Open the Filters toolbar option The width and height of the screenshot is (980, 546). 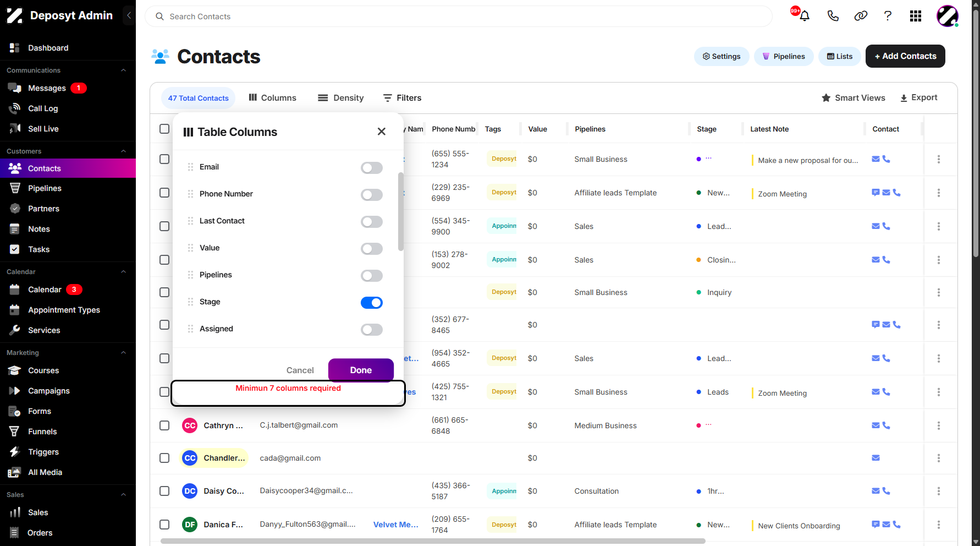click(402, 98)
